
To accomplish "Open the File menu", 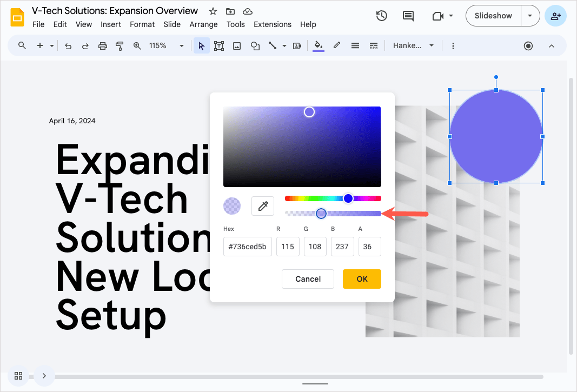I will 38,24.
